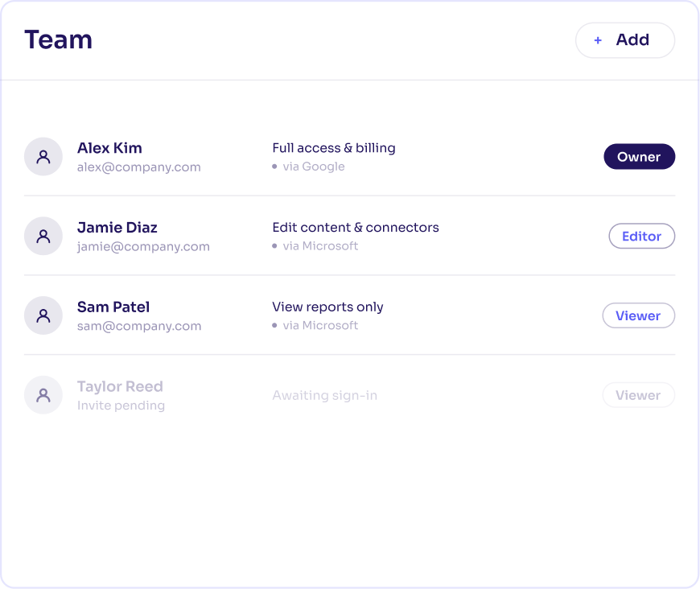
Task: Click the jamie@company.com email
Action: point(143,246)
